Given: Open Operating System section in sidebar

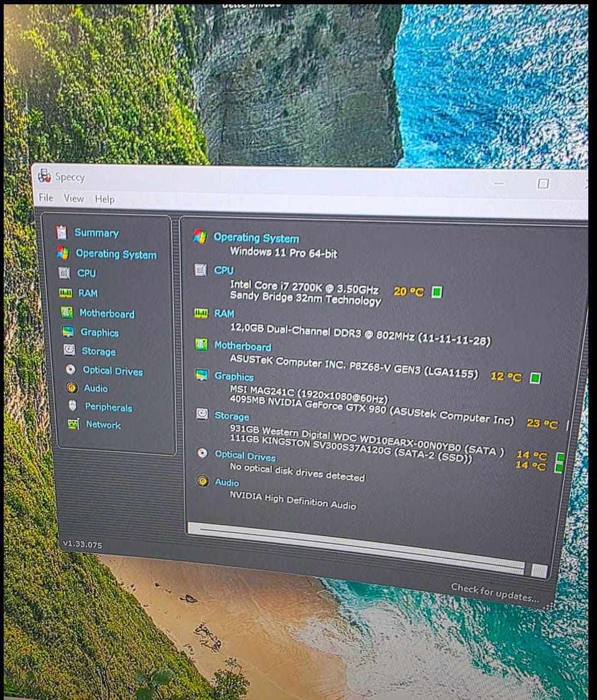Looking at the screenshot, I should point(116,254).
